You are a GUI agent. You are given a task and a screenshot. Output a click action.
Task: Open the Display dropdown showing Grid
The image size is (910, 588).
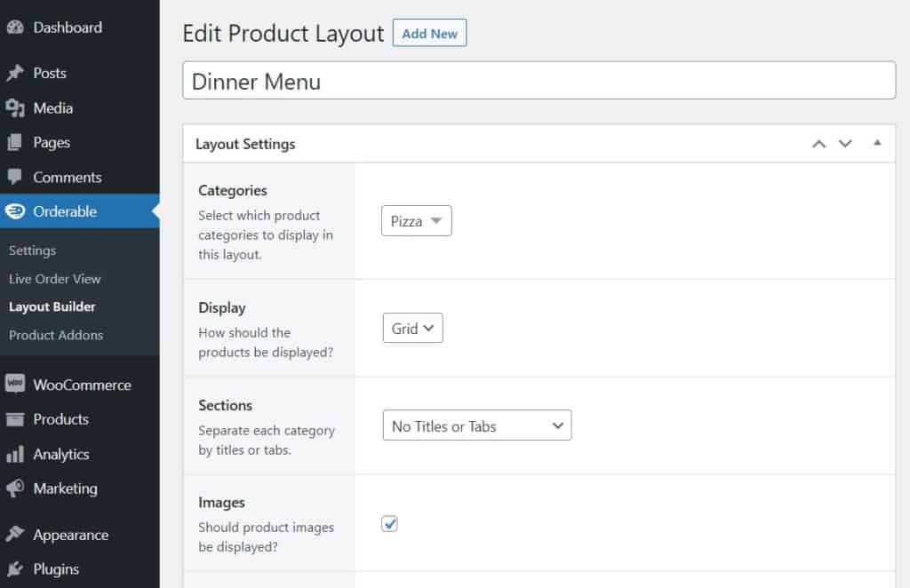pyautogui.click(x=412, y=328)
